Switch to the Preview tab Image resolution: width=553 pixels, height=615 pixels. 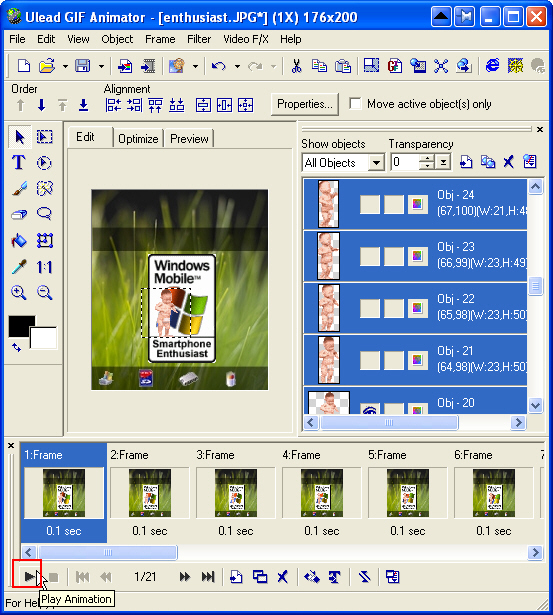point(189,139)
